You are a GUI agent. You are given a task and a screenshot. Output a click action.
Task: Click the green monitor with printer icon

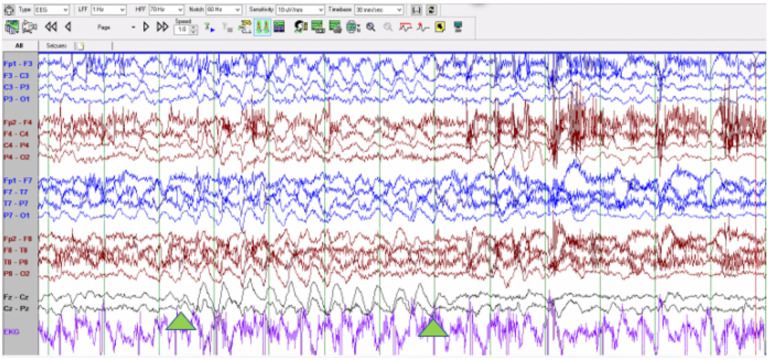(336, 27)
